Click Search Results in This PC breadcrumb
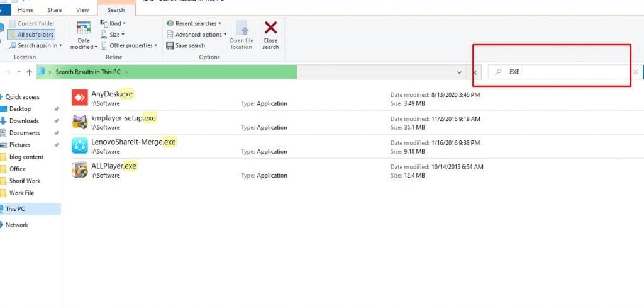 click(88, 72)
